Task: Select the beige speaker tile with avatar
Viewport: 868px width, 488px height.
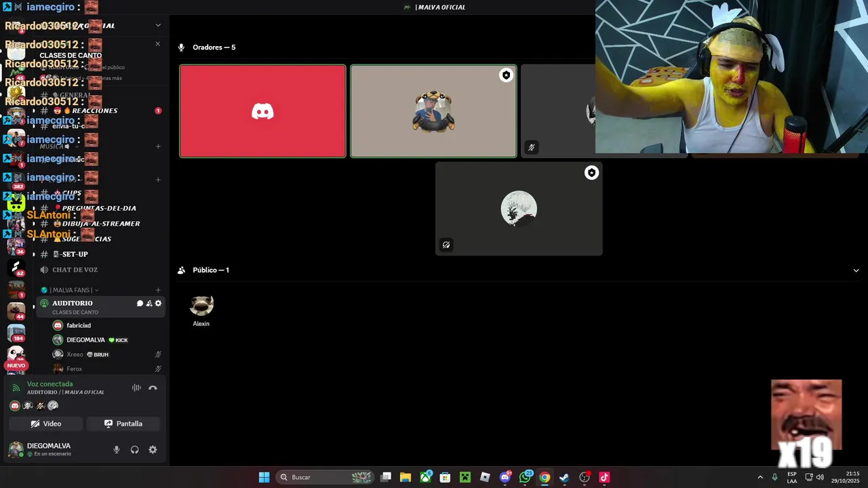Action: tap(433, 111)
